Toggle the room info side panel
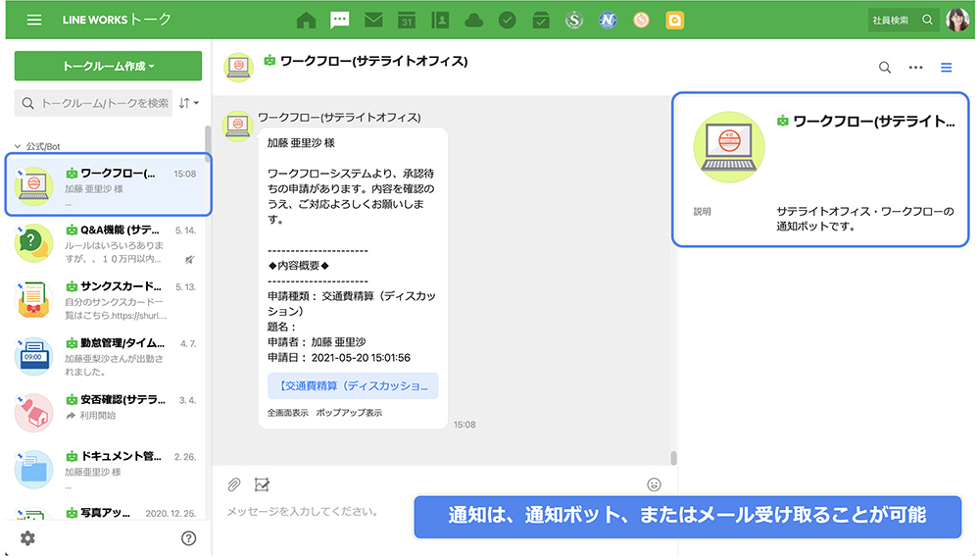Viewport: 980px width, 560px height. (x=947, y=67)
